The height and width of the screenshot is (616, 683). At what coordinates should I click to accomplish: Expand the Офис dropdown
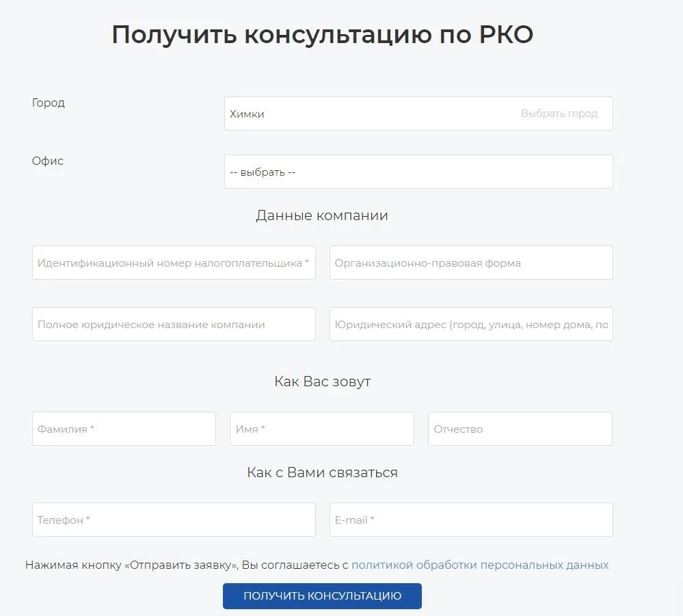(x=418, y=172)
